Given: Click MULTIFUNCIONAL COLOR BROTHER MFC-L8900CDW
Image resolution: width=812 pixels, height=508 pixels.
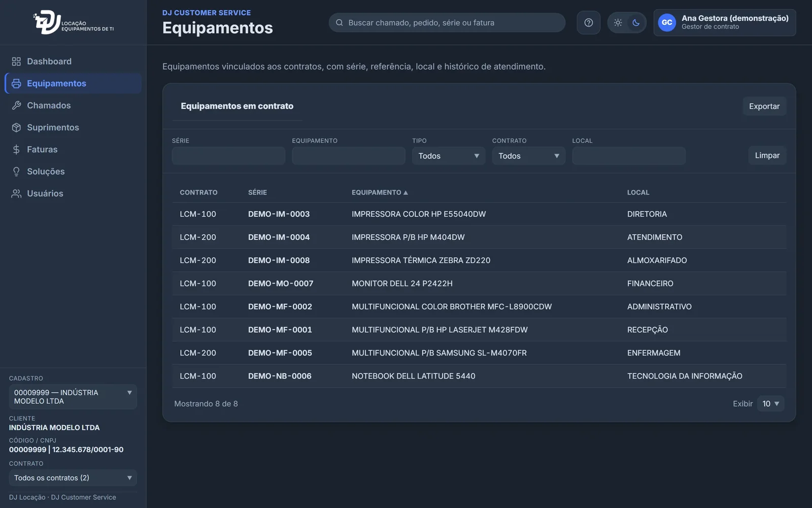Looking at the screenshot, I should [452, 307].
